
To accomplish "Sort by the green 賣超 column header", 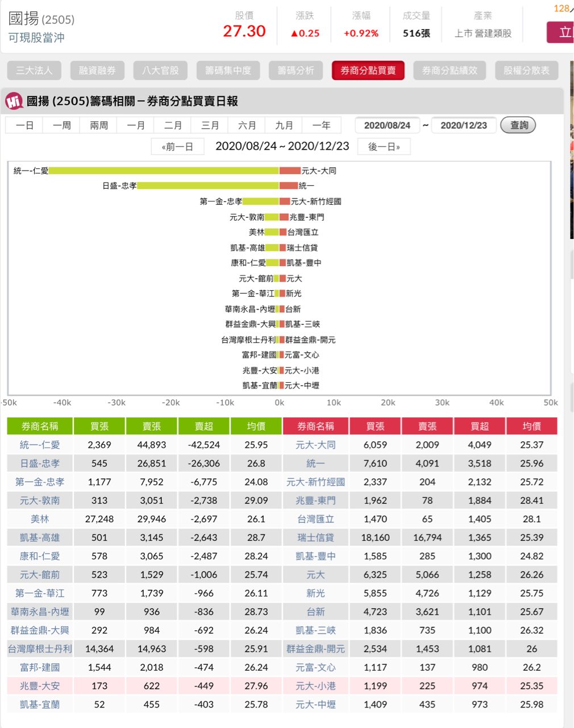I will click(x=203, y=426).
